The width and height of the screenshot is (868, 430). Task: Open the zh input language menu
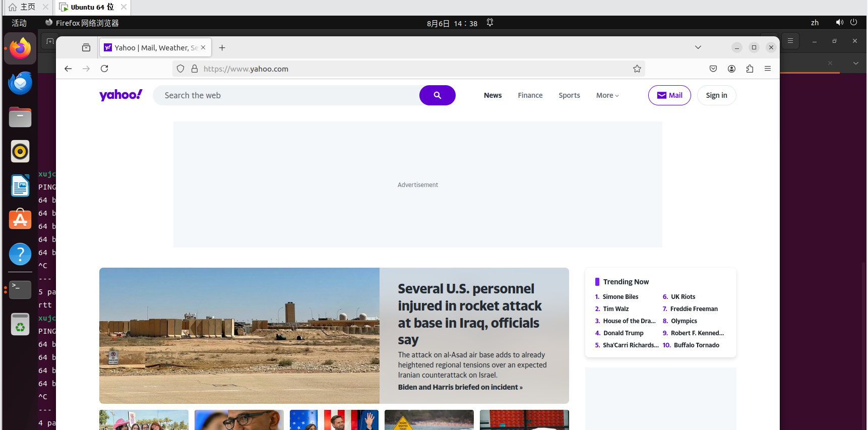point(815,23)
